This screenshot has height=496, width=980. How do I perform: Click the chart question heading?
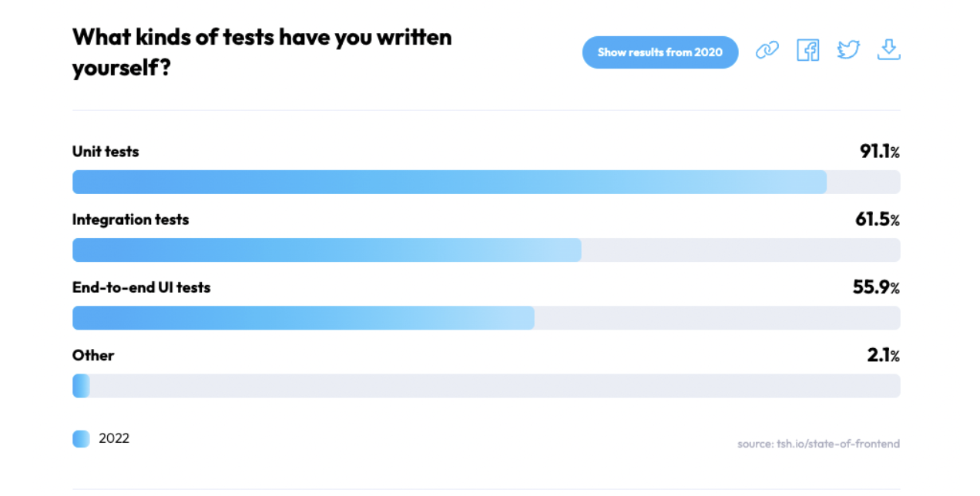(x=262, y=52)
